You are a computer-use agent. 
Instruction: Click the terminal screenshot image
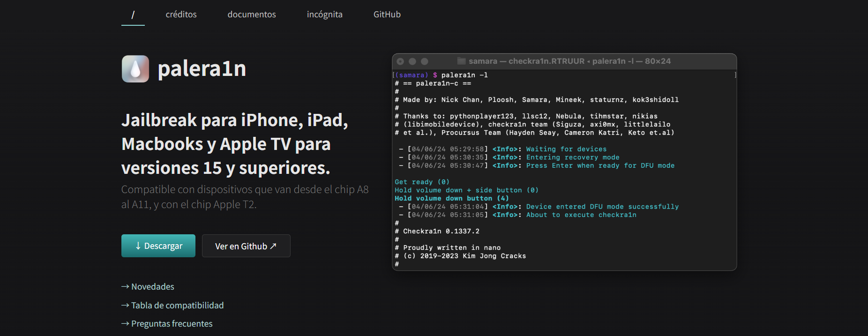click(564, 162)
